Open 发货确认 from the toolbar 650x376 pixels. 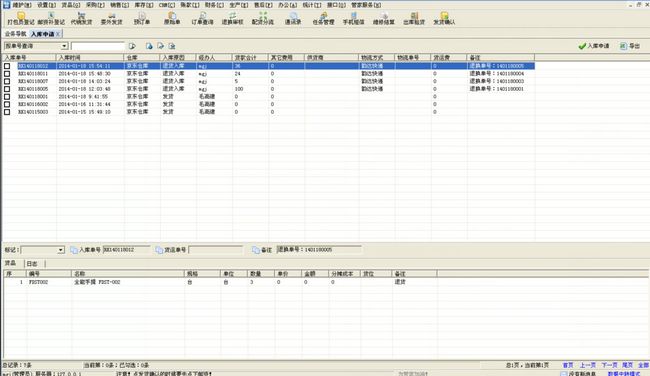444,19
